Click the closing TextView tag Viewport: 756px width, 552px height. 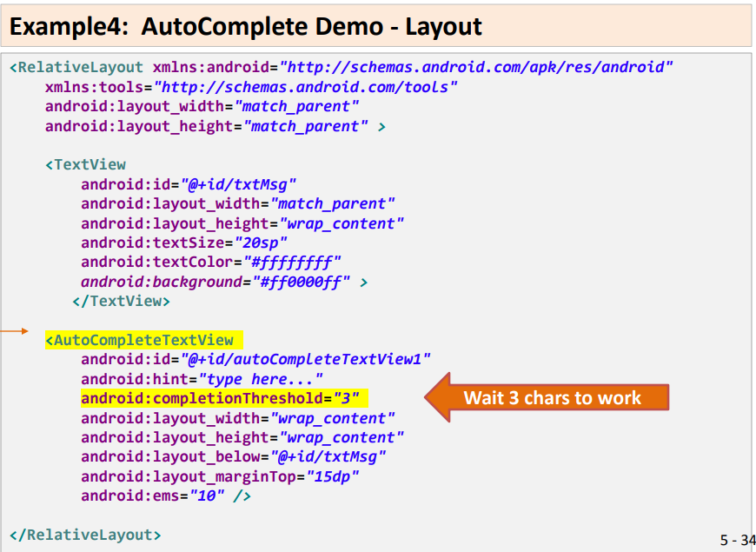(x=123, y=300)
